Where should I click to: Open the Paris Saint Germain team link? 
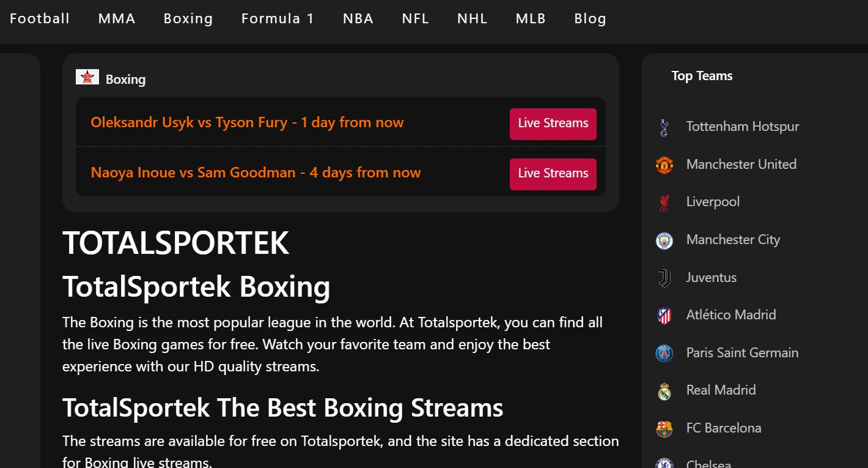743,352
